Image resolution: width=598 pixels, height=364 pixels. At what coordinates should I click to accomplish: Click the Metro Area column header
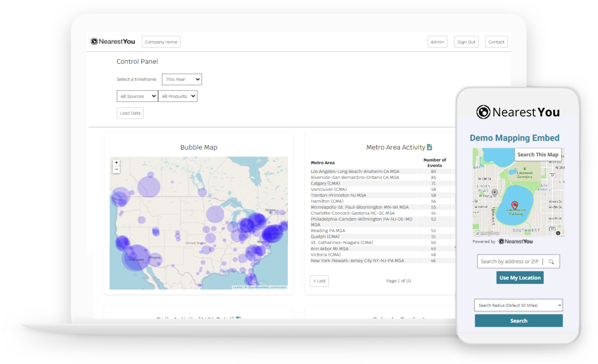coord(323,163)
